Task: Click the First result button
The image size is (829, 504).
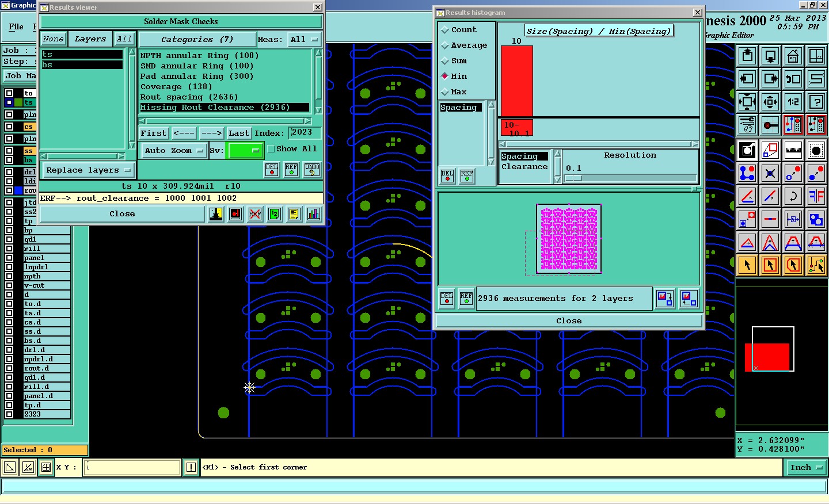Action: (154, 133)
